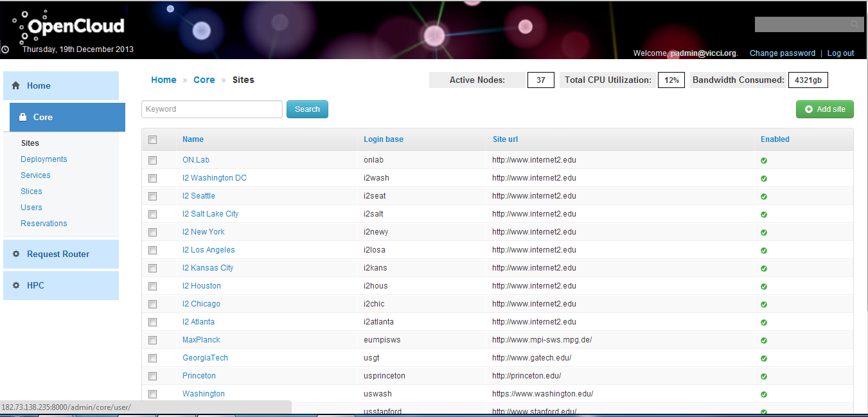Viewport: 868px width, 417px height.
Task: Click the Keyword search input field
Action: [211, 109]
